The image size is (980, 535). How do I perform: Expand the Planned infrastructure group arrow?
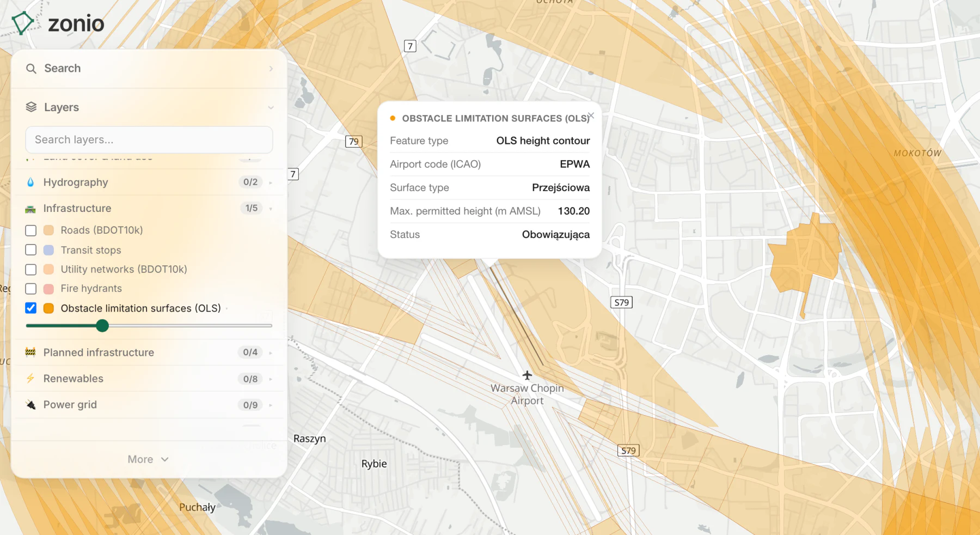click(271, 353)
